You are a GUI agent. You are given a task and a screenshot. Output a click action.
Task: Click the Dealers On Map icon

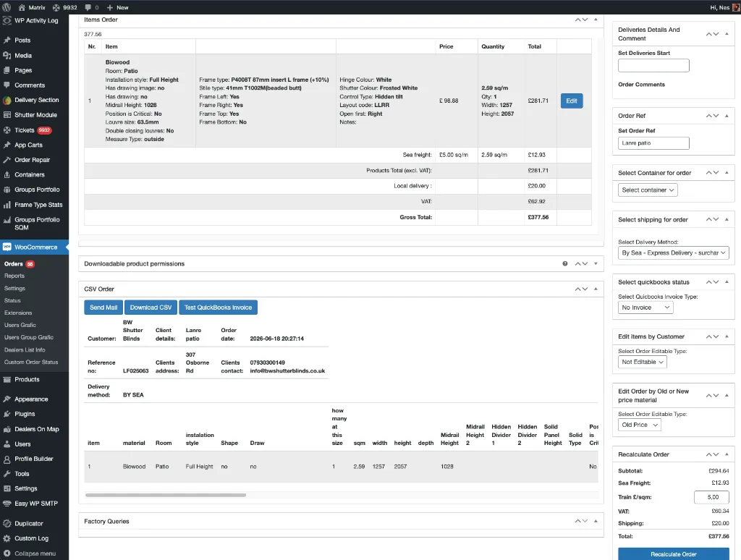click(x=7, y=429)
